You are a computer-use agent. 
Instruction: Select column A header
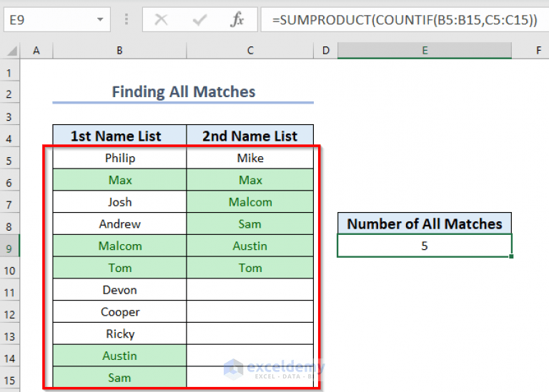click(x=36, y=51)
